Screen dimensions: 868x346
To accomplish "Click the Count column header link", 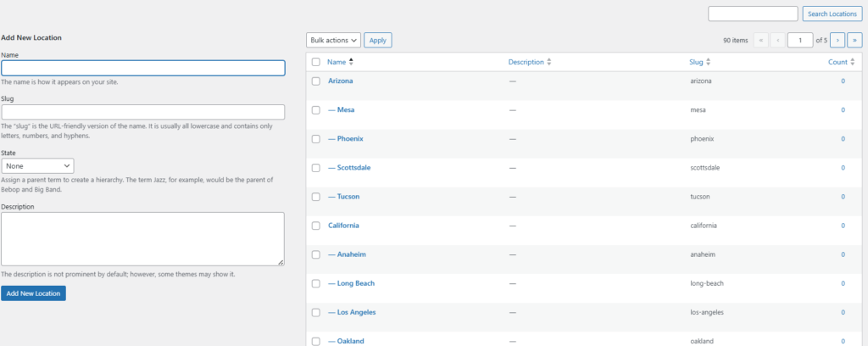I will point(837,62).
